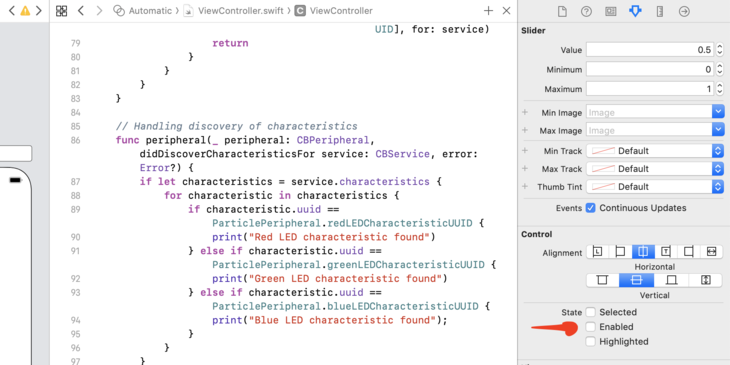
Task: Click the Value stepper arrows
Action: click(720, 50)
